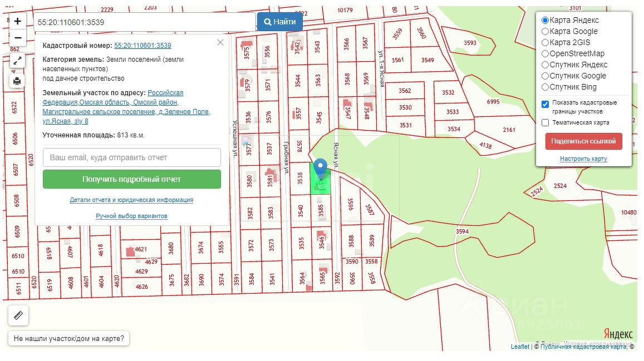Select parcel 3531 on map
The image size is (644, 361).
[405, 125]
